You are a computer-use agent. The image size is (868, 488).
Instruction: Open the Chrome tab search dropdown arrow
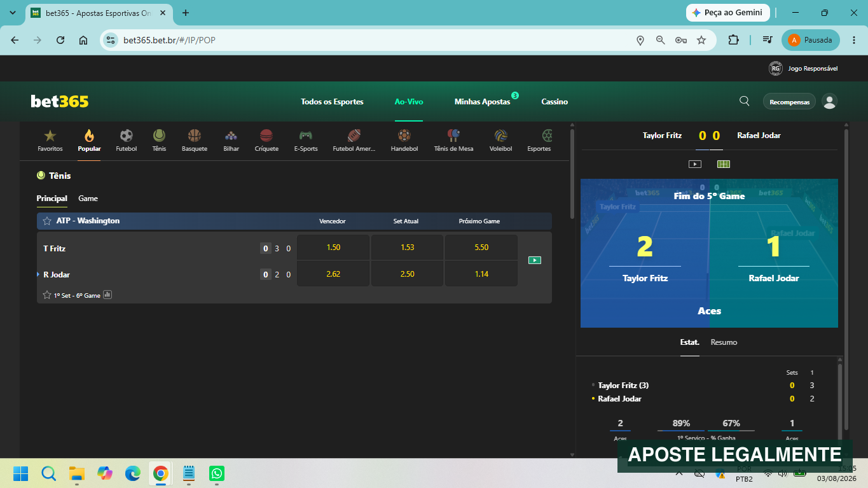[x=13, y=13]
